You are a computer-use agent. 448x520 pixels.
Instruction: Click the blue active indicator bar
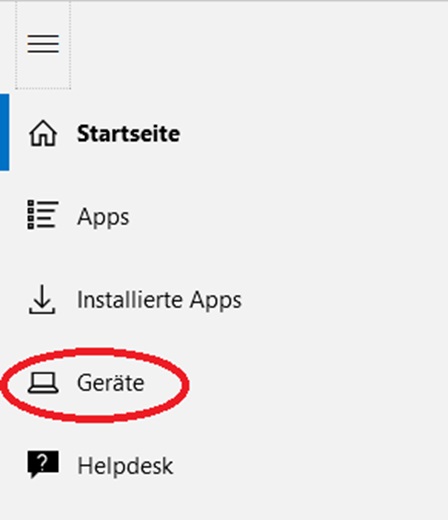(4, 132)
